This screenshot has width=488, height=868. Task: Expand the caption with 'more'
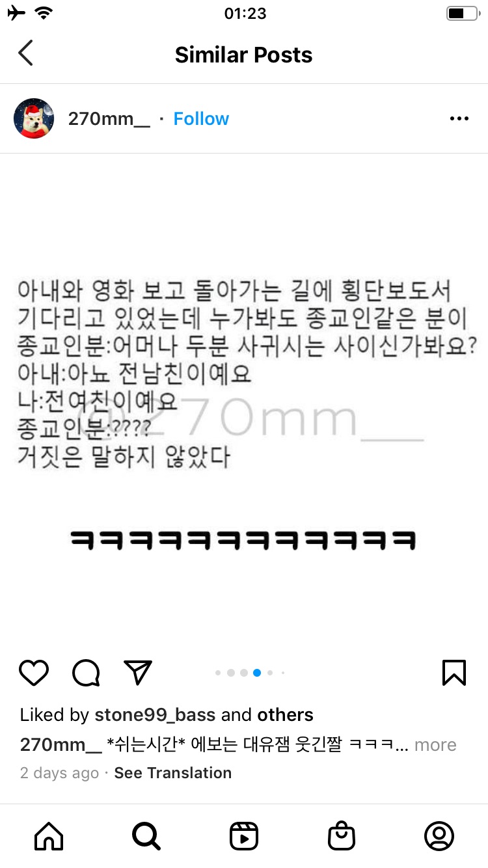pyautogui.click(x=435, y=744)
